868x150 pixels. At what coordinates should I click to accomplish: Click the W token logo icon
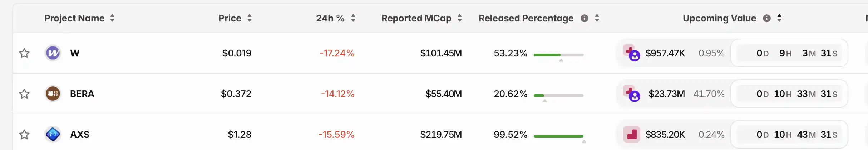pyautogui.click(x=53, y=53)
